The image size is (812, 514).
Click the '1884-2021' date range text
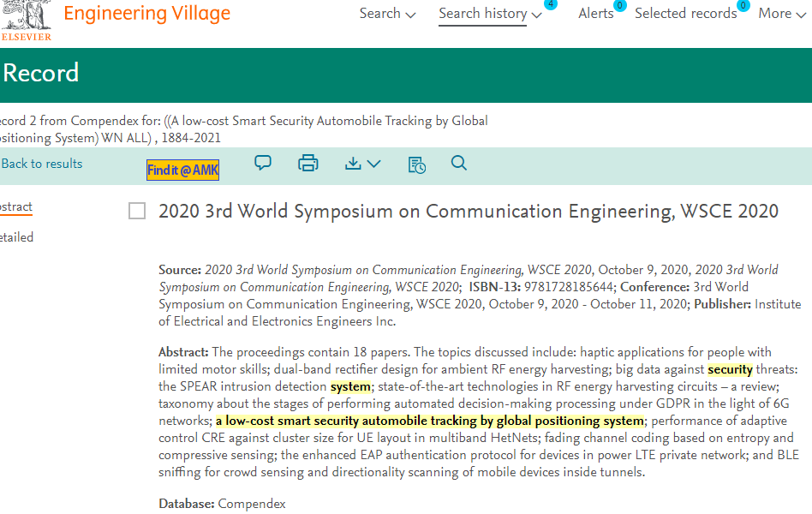coord(191,138)
